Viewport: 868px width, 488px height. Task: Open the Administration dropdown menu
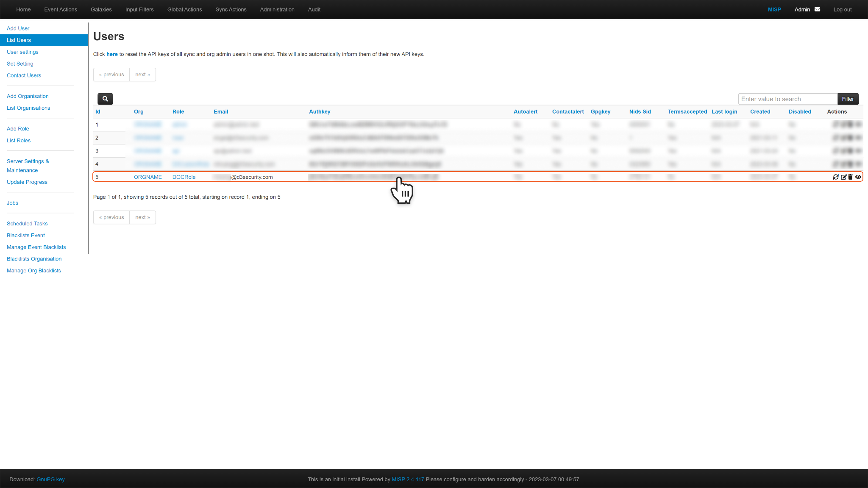click(277, 9)
